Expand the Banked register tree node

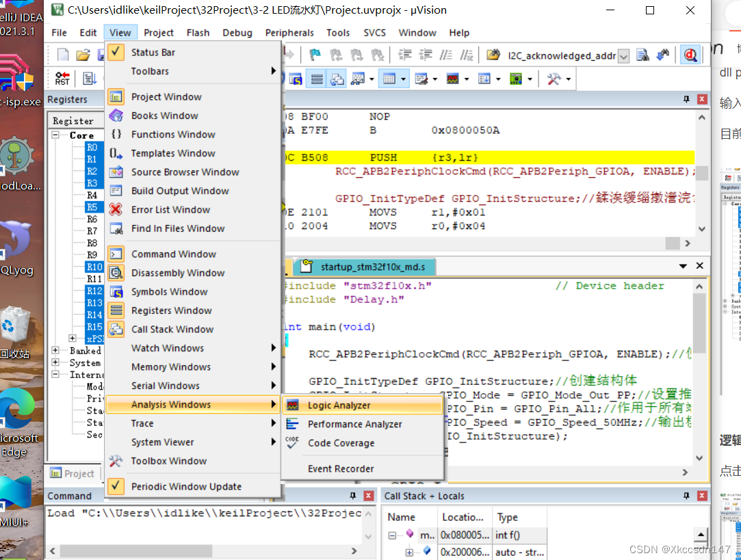coord(55,350)
